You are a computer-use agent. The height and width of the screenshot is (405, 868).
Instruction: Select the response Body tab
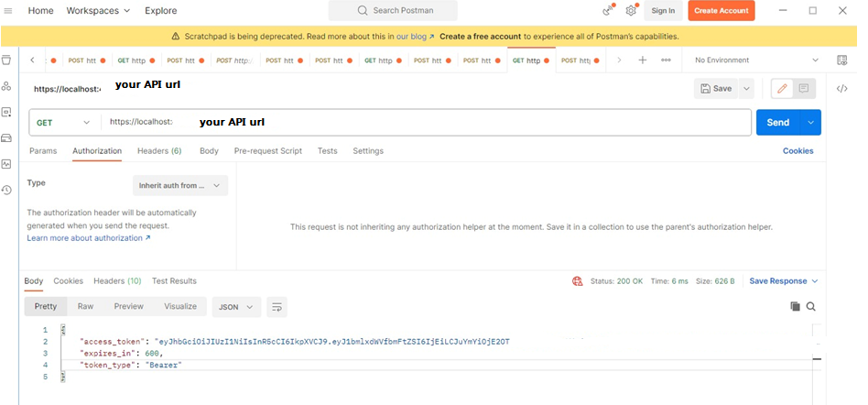34,281
